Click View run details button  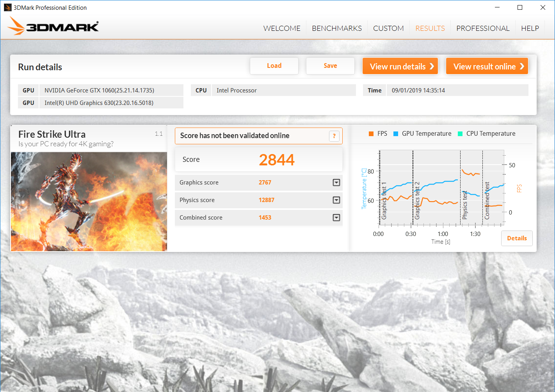pyautogui.click(x=400, y=66)
